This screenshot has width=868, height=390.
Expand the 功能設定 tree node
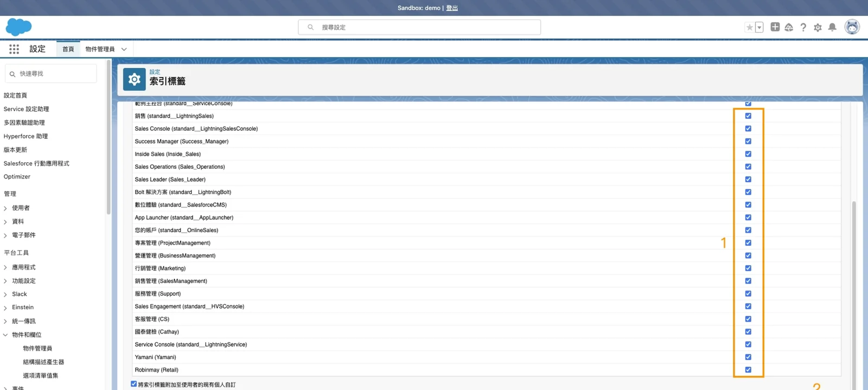point(5,281)
